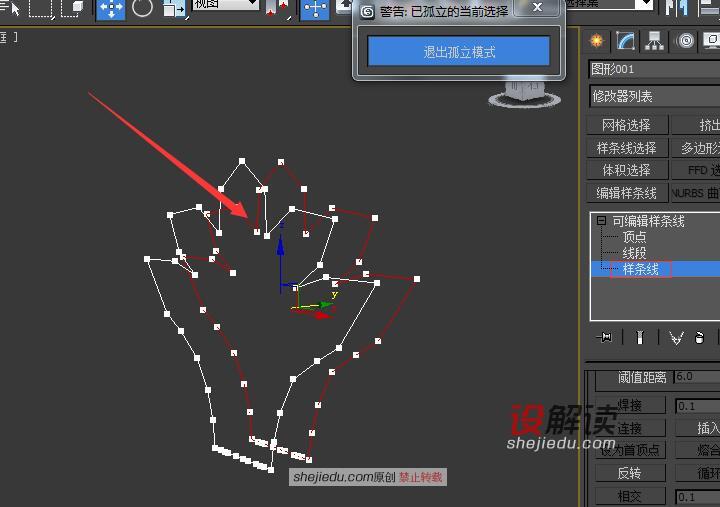Toggle the Window/Crossing selection mode
This screenshot has width=720, height=507.
click(x=73, y=8)
